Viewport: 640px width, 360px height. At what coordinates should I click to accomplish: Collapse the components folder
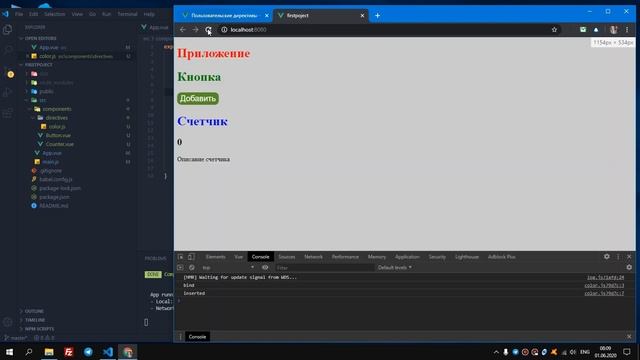coord(57,109)
